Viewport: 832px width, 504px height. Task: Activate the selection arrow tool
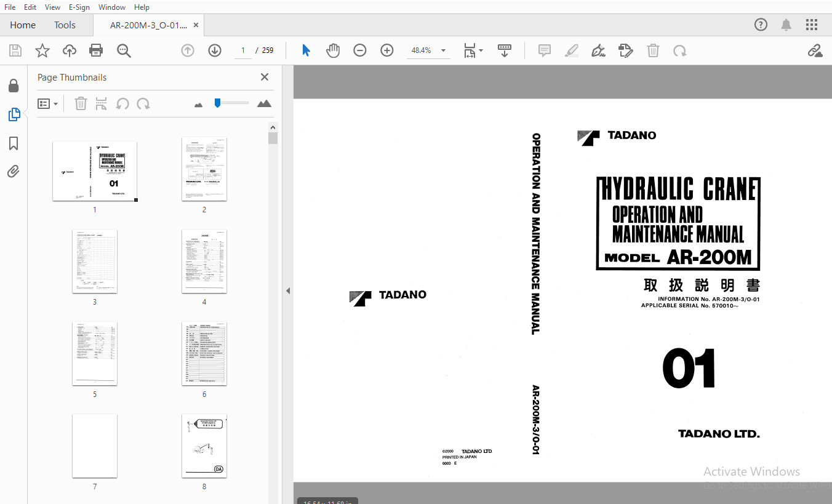click(306, 50)
